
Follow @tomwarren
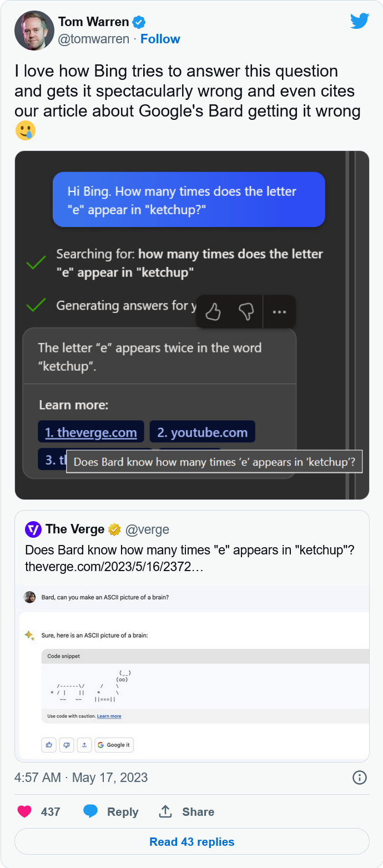[160, 39]
